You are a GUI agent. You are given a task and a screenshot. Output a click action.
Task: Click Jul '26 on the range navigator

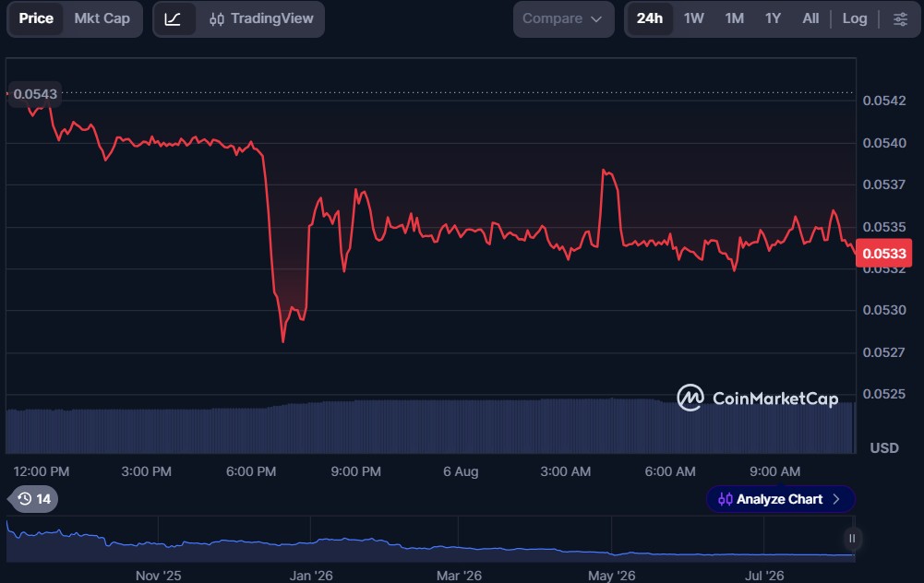764,576
